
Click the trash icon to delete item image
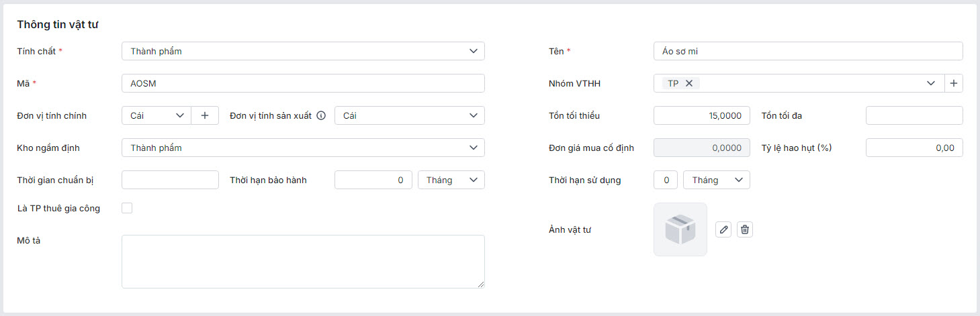coord(745,229)
